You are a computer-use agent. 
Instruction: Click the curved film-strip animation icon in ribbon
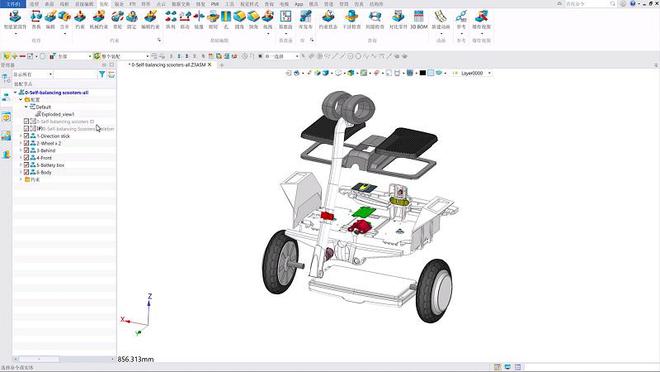pos(441,19)
